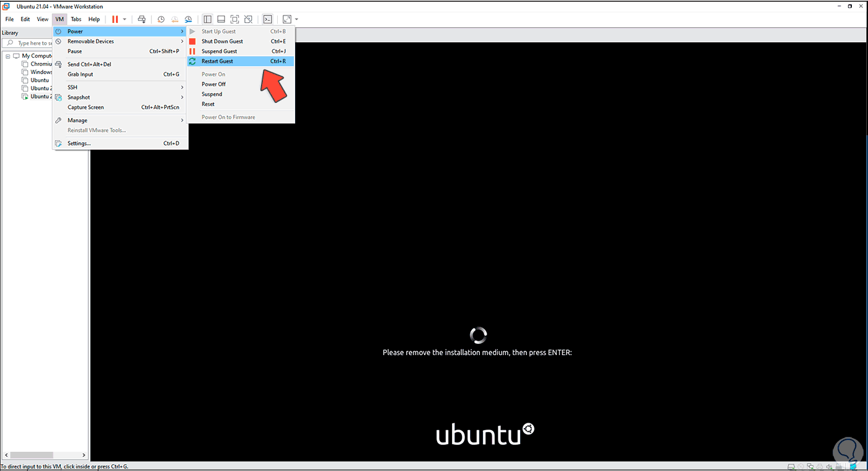Click the Library search field
The width and height of the screenshot is (868, 471).
[x=27, y=43]
